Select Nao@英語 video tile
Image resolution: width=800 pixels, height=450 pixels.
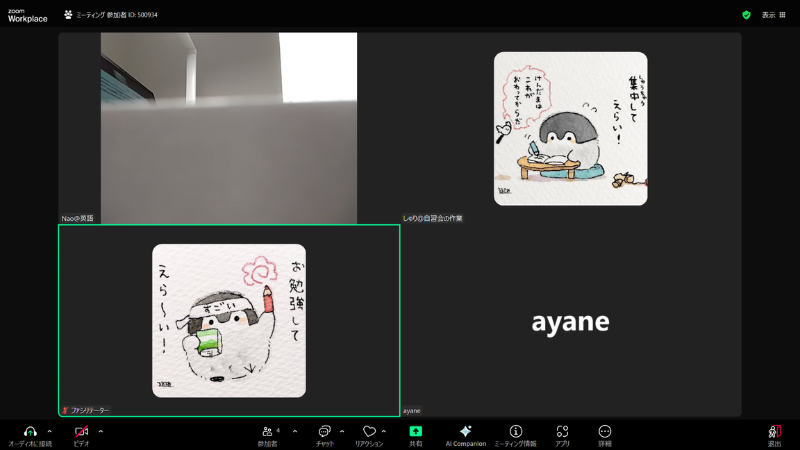tap(229, 128)
